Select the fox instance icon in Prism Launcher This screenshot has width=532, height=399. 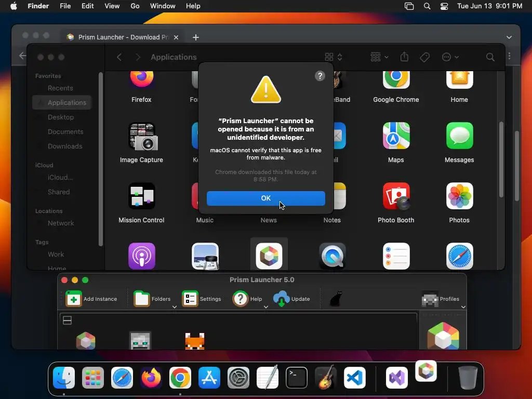coord(195,341)
